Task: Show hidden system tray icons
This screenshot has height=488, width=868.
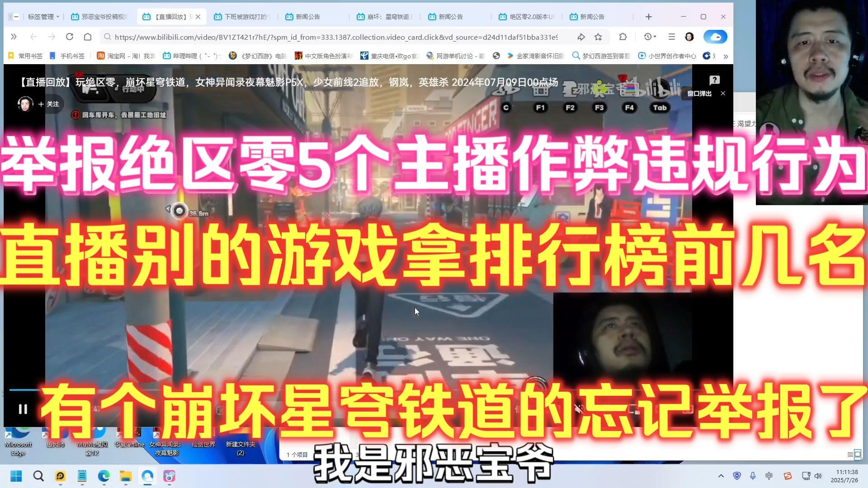Action: (x=721, y=476)
